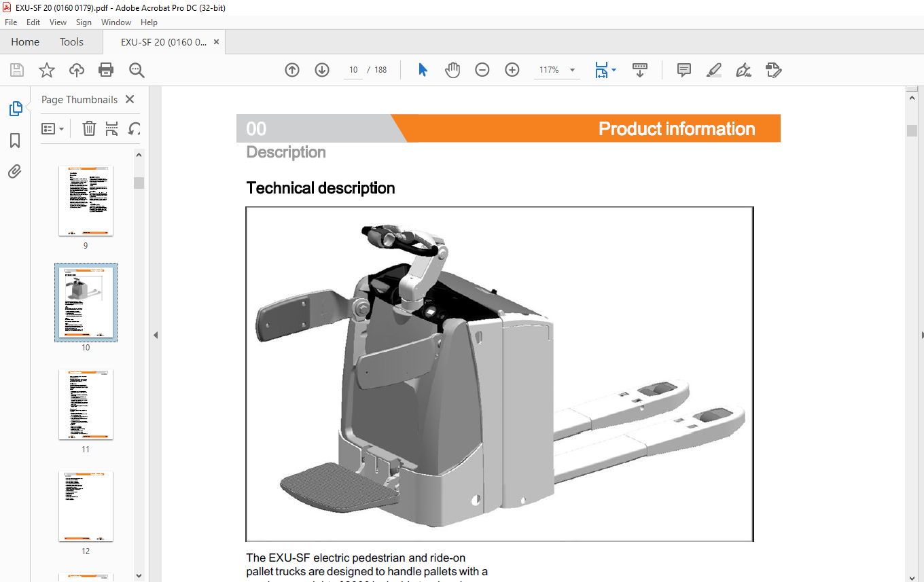The height and width of the screenshot is (582, 924).
Task: Click the thumbnail panel scroll up arrow
Action: pos(139,155)
